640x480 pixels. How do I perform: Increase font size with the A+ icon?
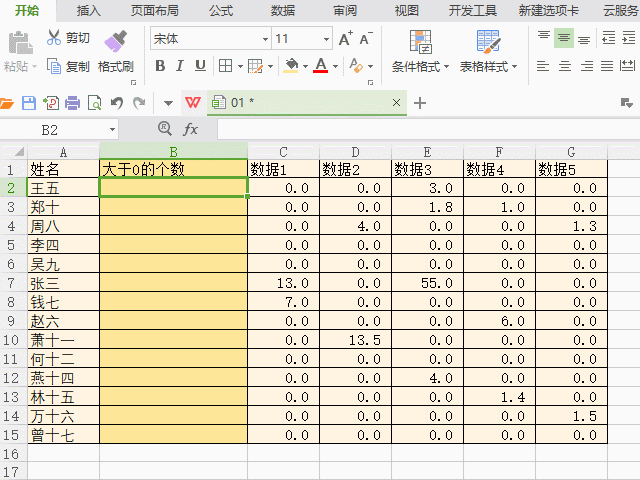pos(345,39)
